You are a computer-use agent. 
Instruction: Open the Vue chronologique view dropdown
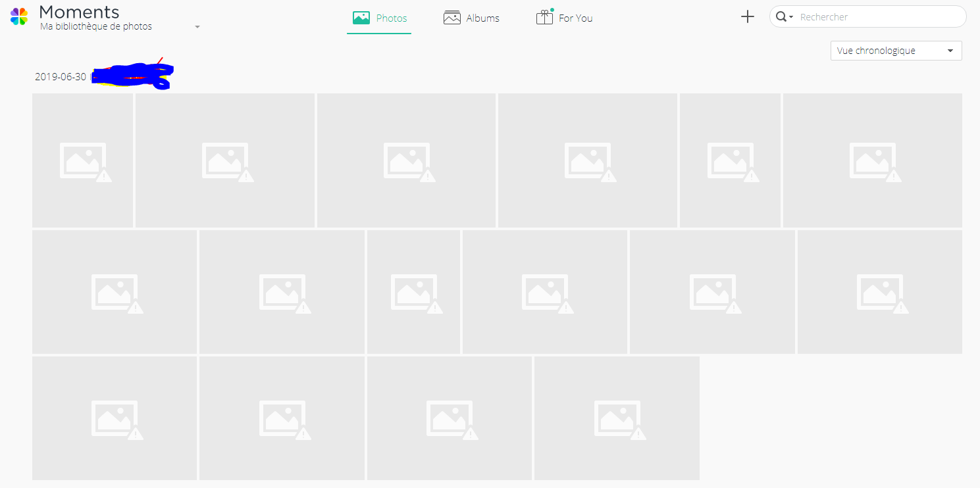pyautogui.click(x=896, y=51)
